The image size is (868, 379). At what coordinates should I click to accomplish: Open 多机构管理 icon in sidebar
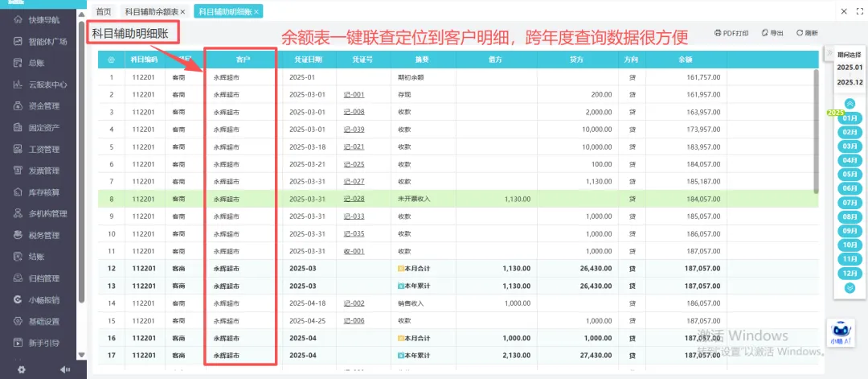click(x=18, y=214)
